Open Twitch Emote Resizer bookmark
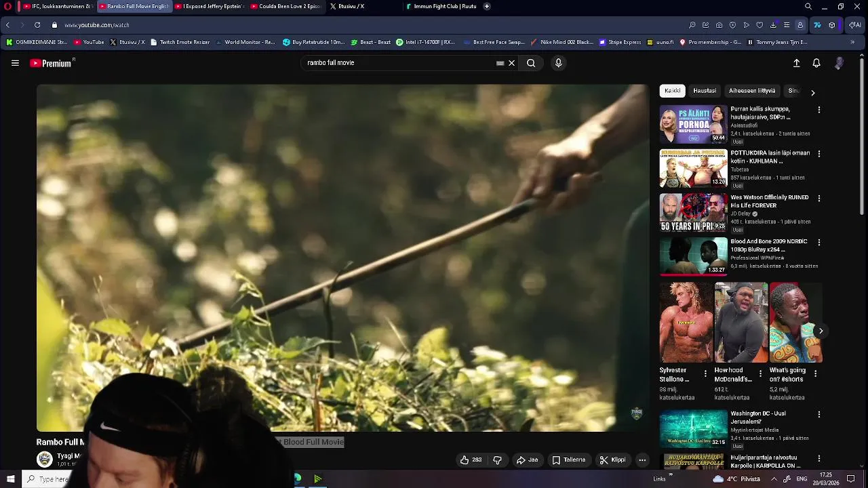 pos(180,42)
